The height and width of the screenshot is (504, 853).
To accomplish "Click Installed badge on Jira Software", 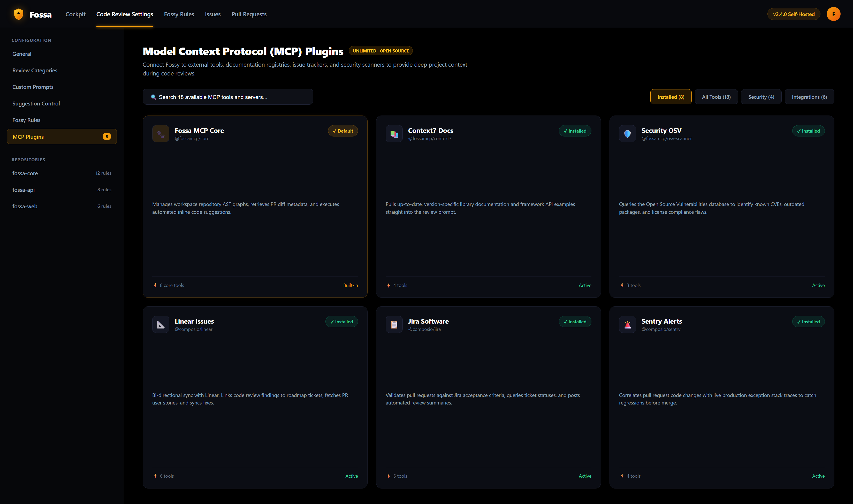I will (x=575, y=322).
